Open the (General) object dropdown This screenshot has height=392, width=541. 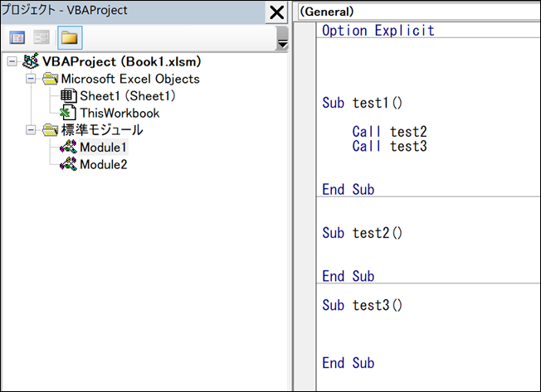pyautogui.click(x=419, y=12)
